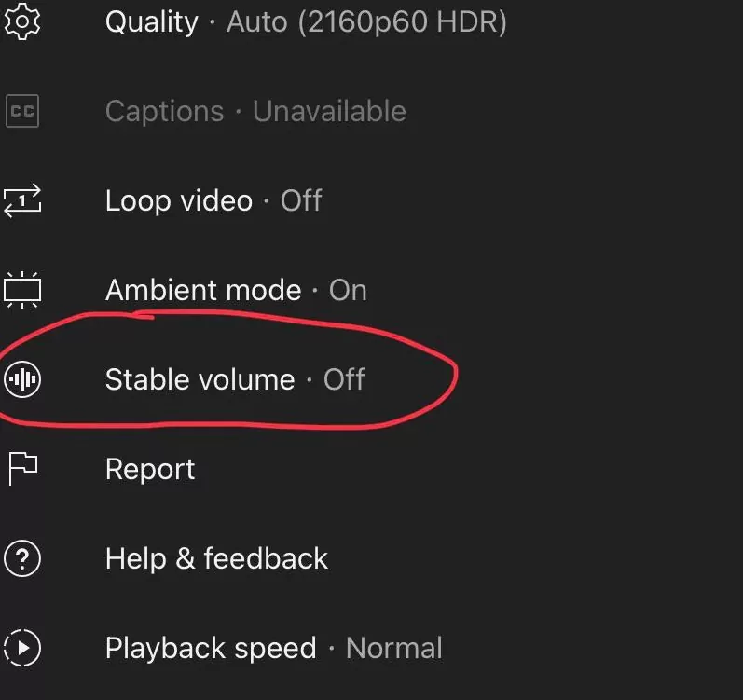Viewport: 743px width, 700px height.
Task: Click the "Off" status beside Stable volume
Action: (343, 379)
